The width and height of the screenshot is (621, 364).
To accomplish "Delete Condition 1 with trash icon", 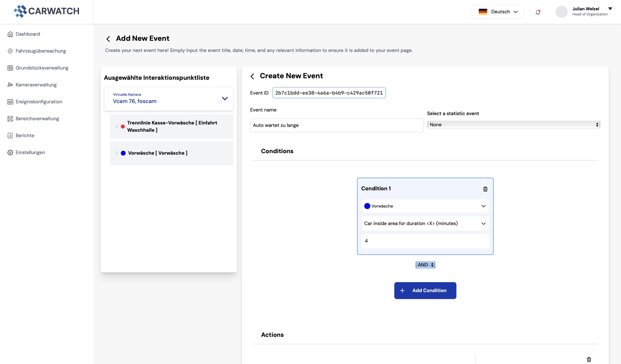I will (485, 189).
